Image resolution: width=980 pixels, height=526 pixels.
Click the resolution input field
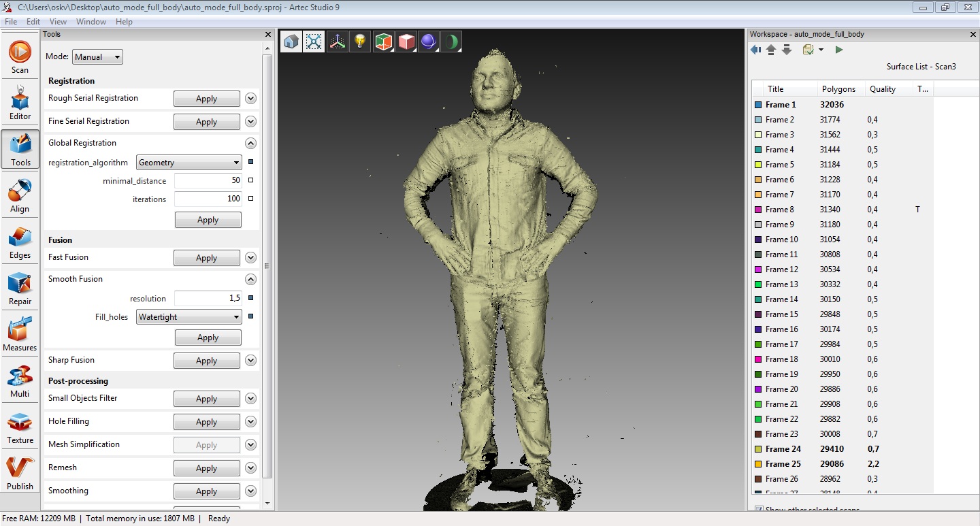208,298
